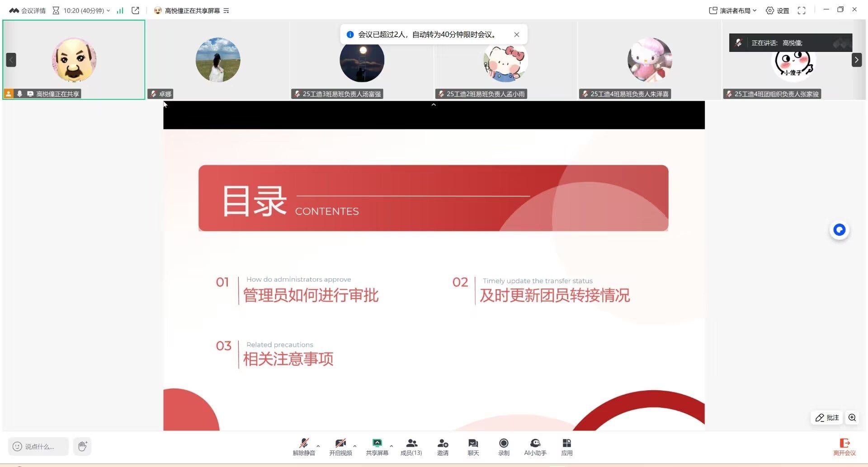This screenshot has height=467, width=868.
Task: Open 设置 settings gear
Action: (778, 10)
